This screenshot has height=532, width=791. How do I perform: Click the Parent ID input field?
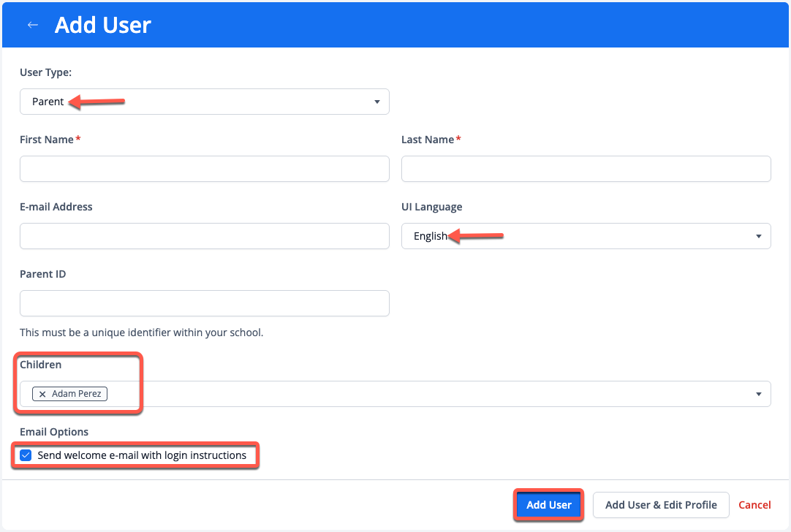(204, 303)
